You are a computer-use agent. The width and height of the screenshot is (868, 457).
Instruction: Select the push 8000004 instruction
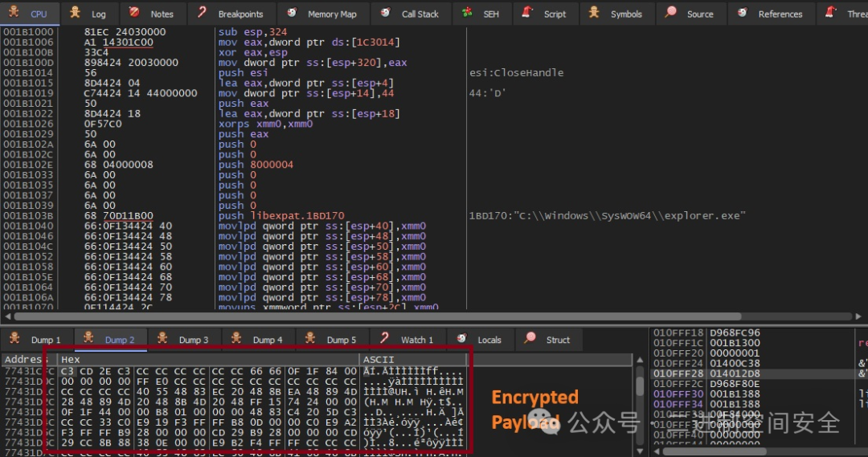pos(256,165)
